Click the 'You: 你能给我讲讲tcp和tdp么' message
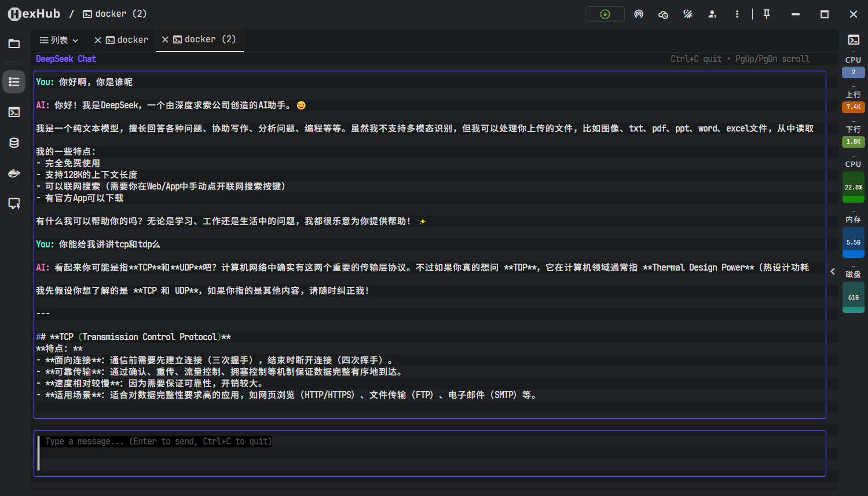 click(x=98, y=245)
